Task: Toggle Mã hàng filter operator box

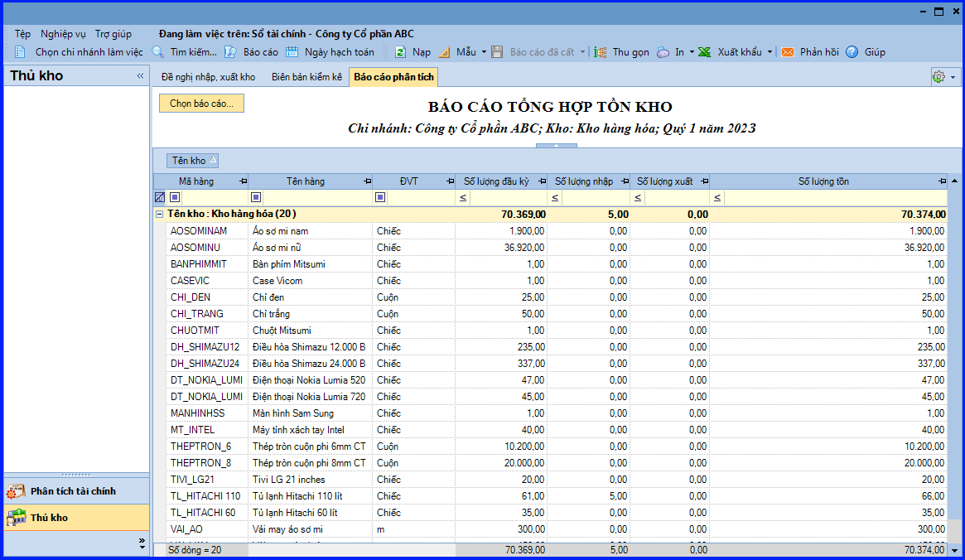Action: [175, 197]
